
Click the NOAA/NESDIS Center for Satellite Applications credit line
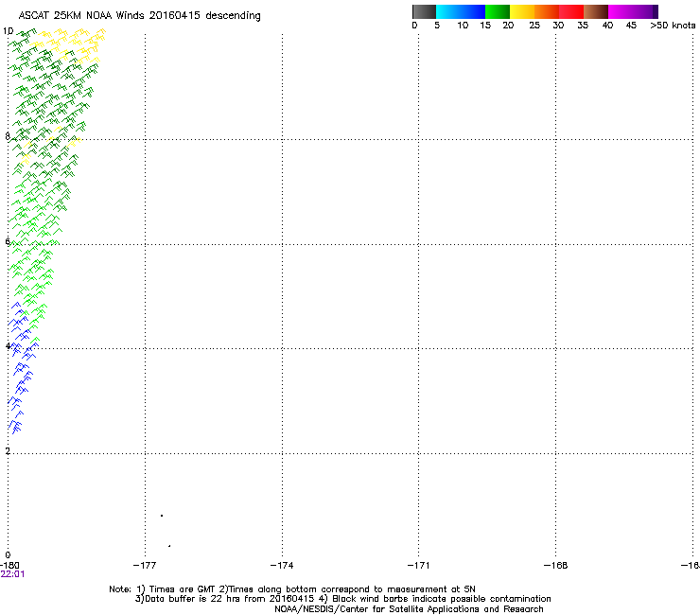tap(409, 609)
